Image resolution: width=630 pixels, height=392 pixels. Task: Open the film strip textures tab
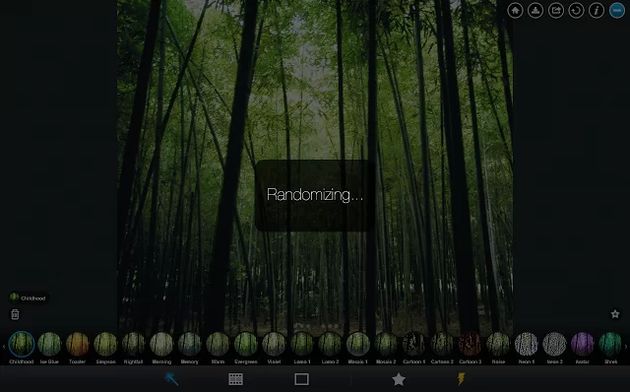tap(236, 379)
